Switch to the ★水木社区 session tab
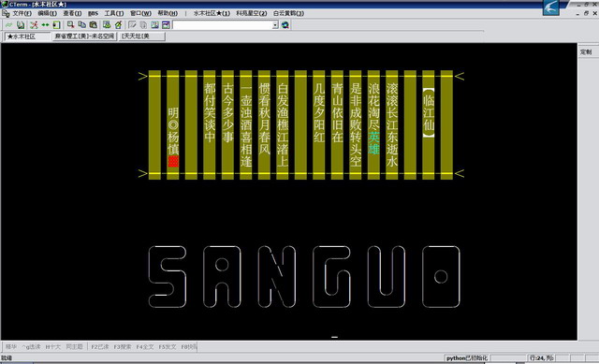Image resolution: width=599 pixels, height=364 pixels. pyautogui.click(x=27, y=36)
